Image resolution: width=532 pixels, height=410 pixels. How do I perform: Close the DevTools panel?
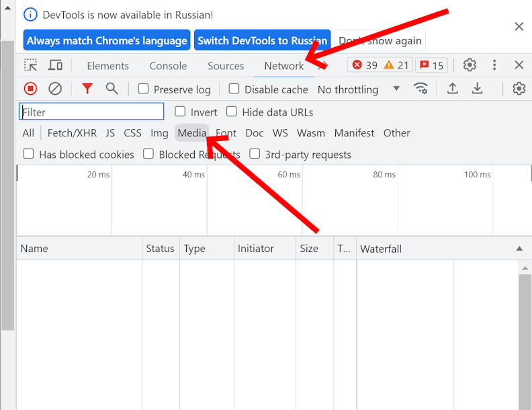click(519, 65)
